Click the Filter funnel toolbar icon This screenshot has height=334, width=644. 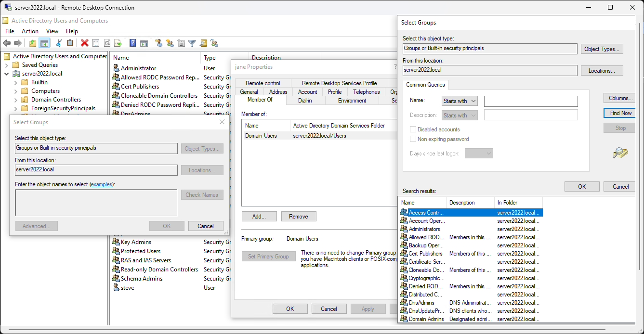(x=192, y=43)
